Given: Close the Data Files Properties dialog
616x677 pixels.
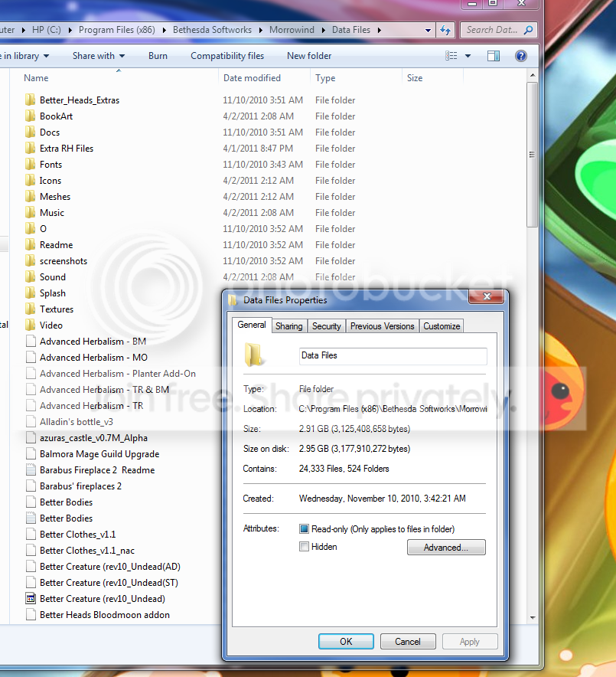Looking at the screenshot, I should (487, 296).
